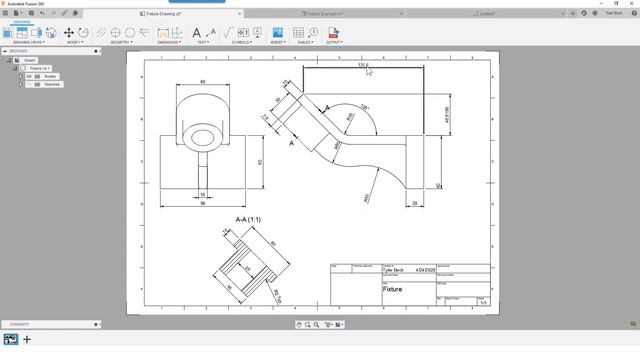The width and height of the screenshot is (640, 360).
Task: Click the Fixture title block text
Action: pyautogui.click(x=392, y=289)
